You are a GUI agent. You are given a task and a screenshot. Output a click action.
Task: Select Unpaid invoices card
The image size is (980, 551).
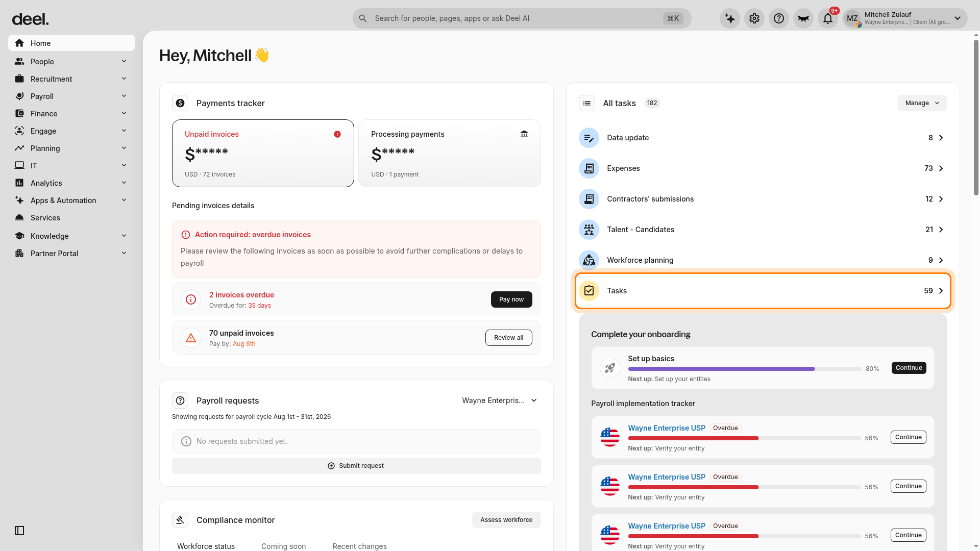pos(263,154)
